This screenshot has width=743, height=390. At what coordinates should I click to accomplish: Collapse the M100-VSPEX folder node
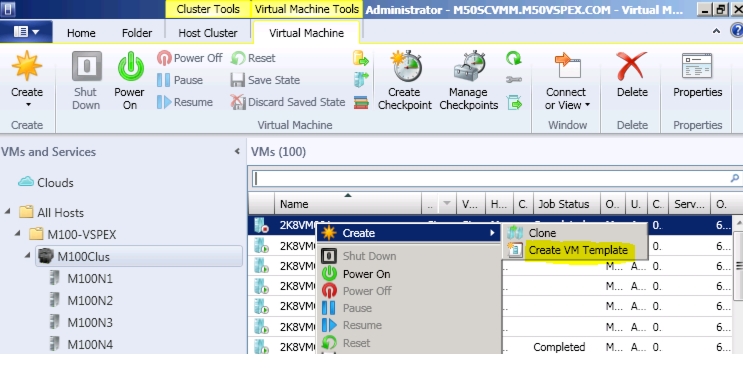18,233
